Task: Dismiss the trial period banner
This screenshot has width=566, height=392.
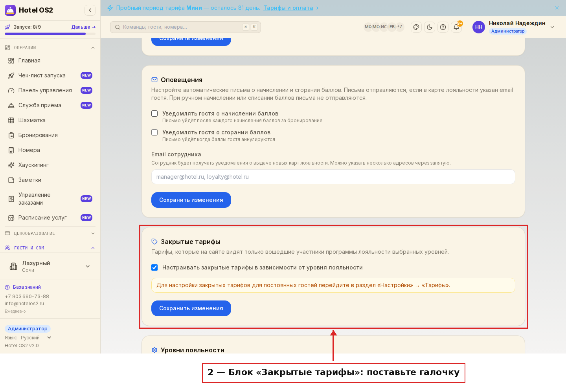Action: click(557, 8)
